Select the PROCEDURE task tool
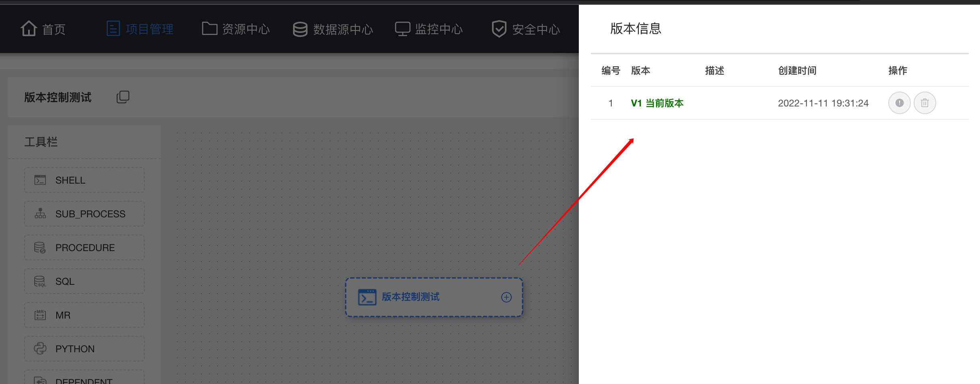This screenshot has width=980, height=384. coord(84,247)
